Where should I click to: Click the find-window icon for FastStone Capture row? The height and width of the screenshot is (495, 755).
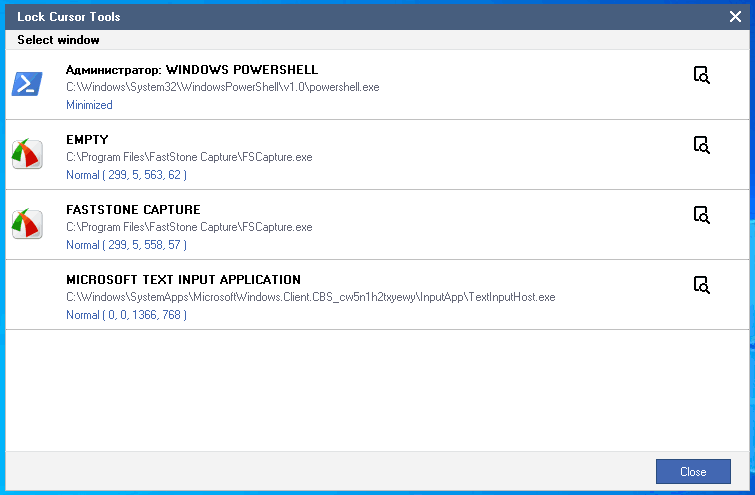coord(702,215)
